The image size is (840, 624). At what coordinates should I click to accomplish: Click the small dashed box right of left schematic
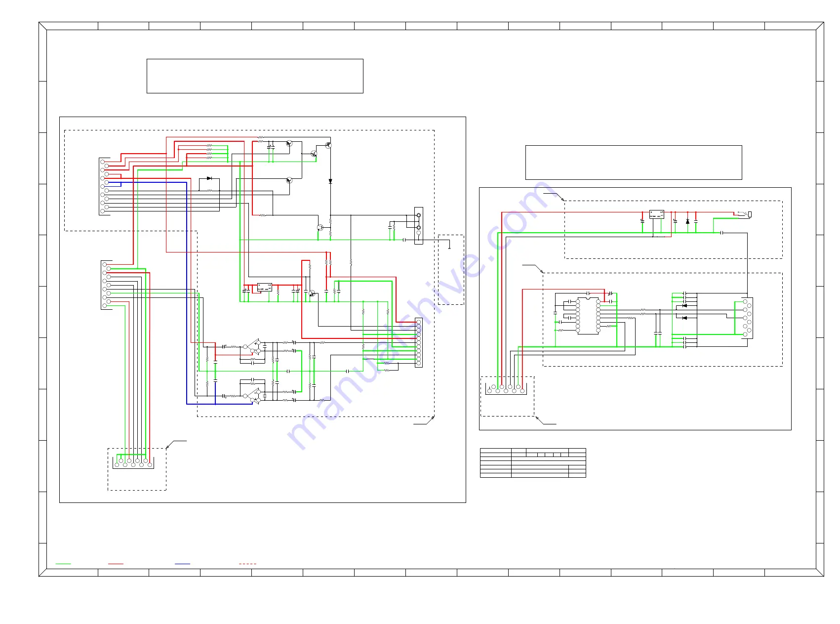tap(451, 270)
